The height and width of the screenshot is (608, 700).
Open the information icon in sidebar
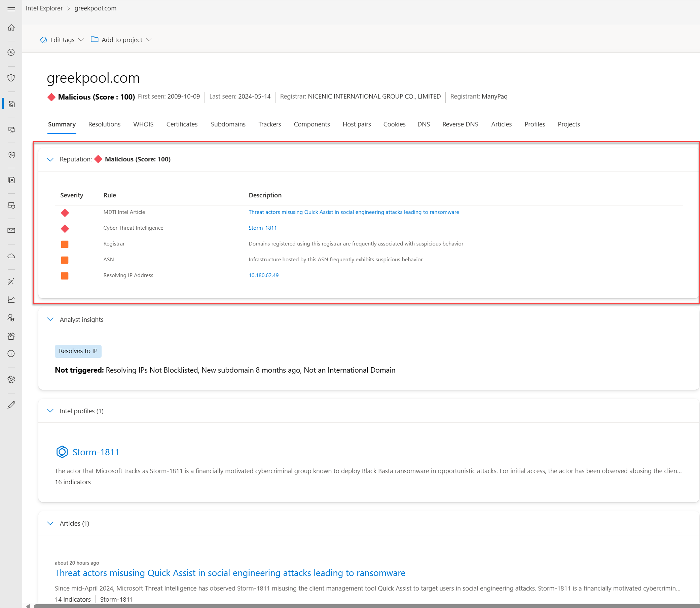tap(11, 354)
